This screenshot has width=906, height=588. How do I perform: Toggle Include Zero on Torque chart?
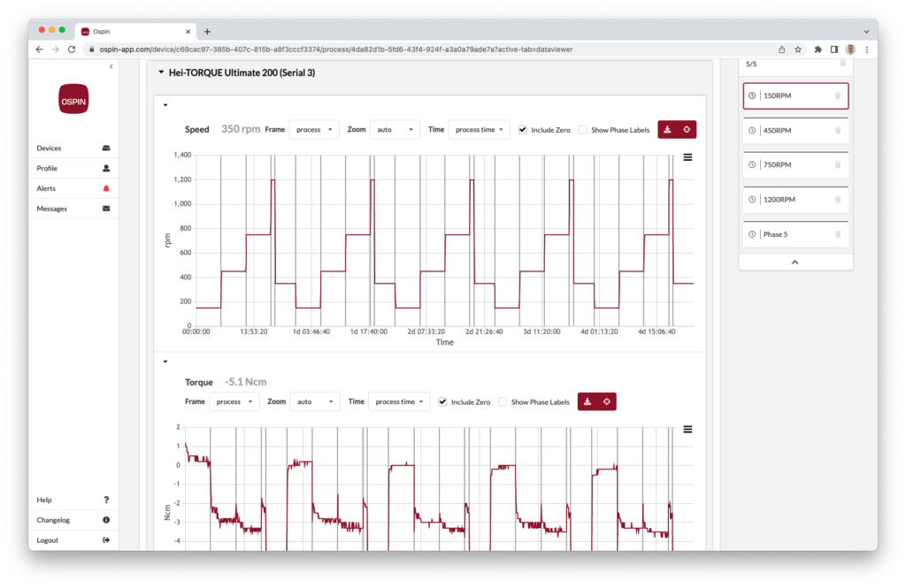coord(442,401)
